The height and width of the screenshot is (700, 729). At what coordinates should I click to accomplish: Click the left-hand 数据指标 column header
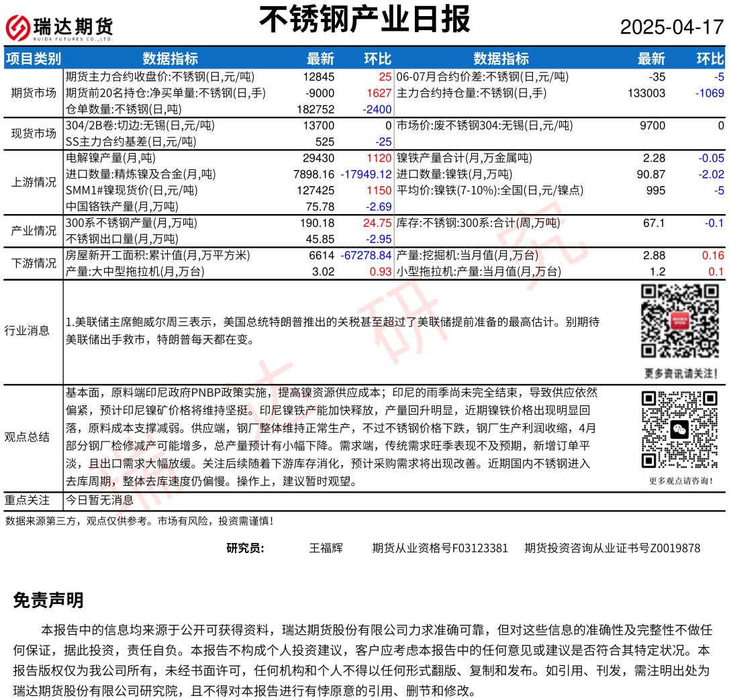point(170,58)
